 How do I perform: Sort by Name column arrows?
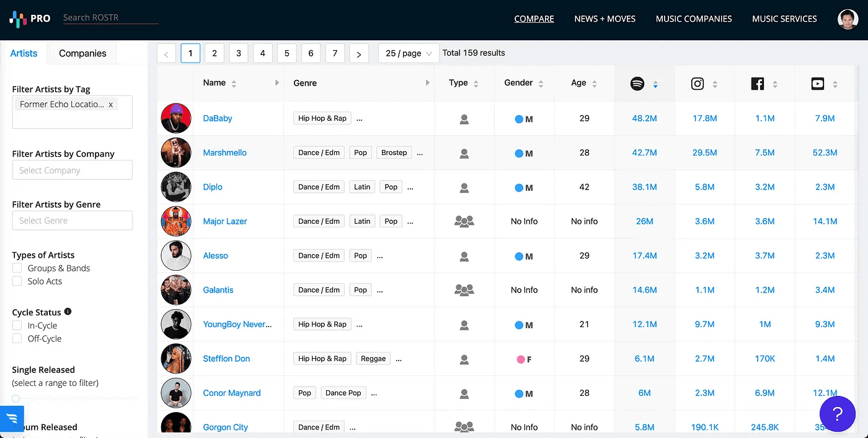234,84
